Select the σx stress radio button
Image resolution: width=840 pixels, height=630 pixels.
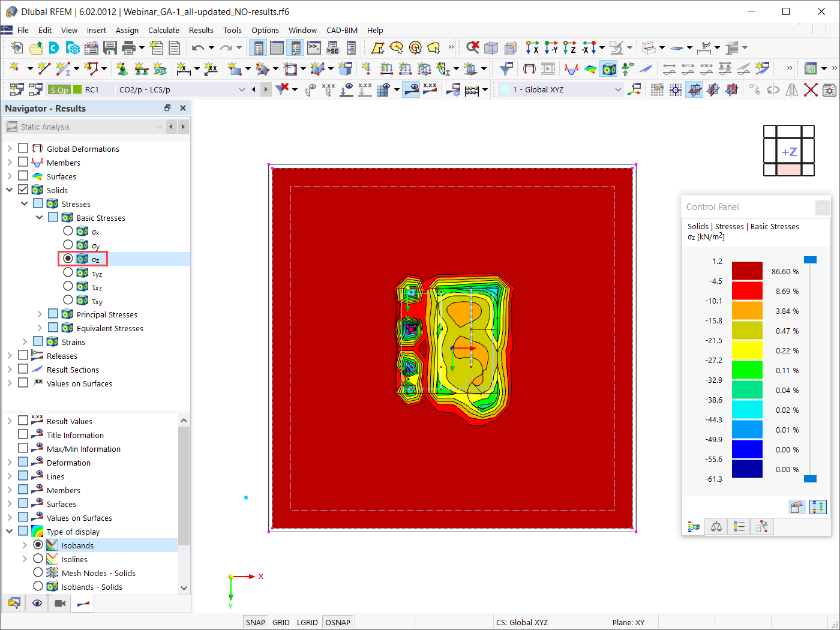point(68,231)
